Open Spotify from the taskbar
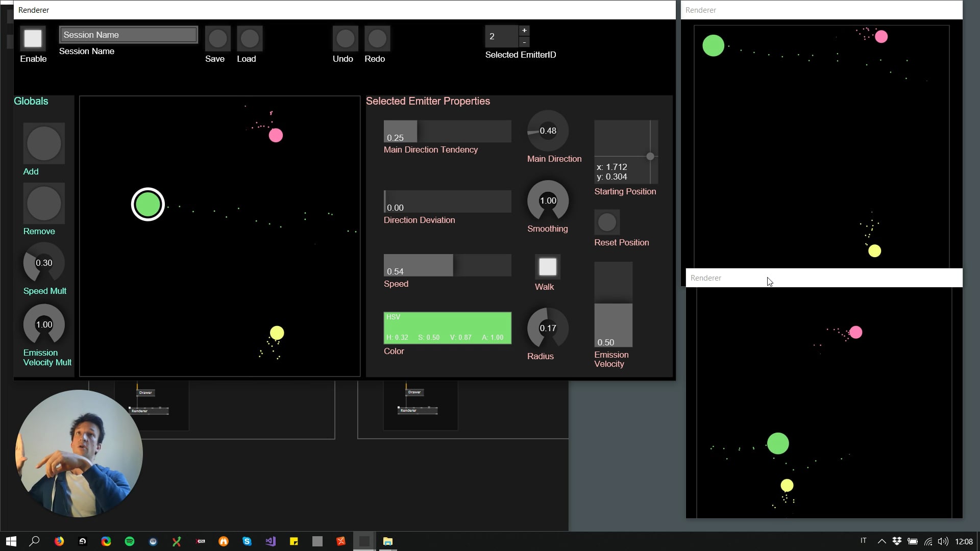The width and height of the screenshot is (980, 551). click(130, 541)
